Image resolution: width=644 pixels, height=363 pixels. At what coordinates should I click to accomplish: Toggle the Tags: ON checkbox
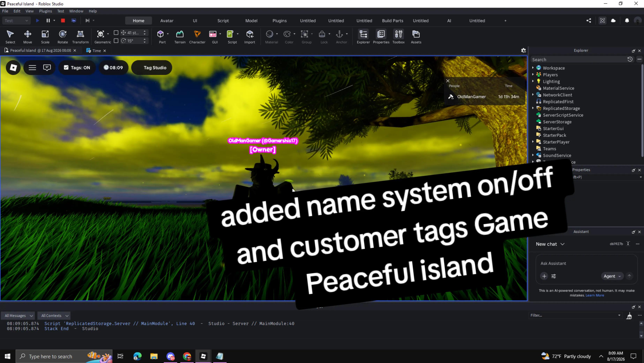click(x=66, y=68)
